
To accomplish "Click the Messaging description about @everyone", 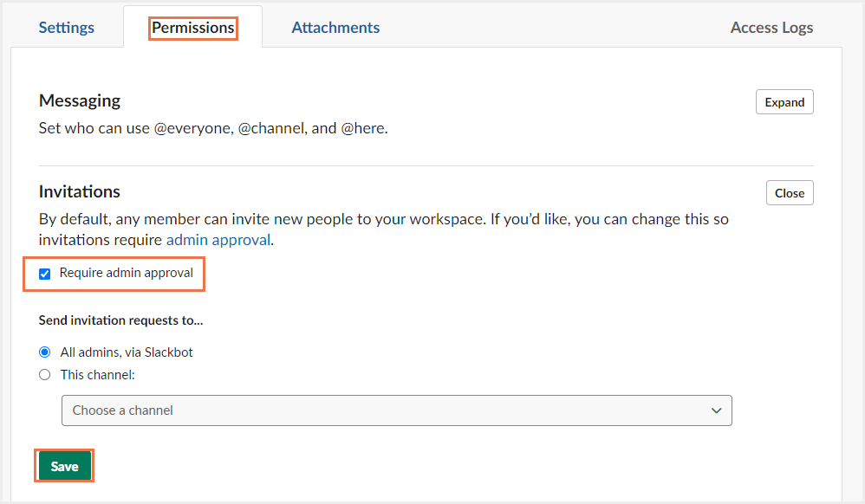I will (x=213, y=128).
